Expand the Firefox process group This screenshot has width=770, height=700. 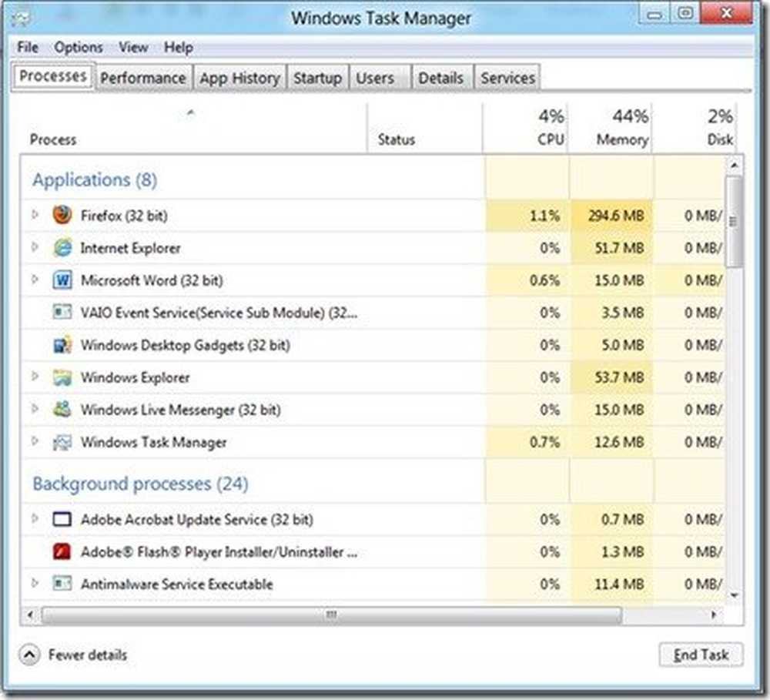point(35,216)
